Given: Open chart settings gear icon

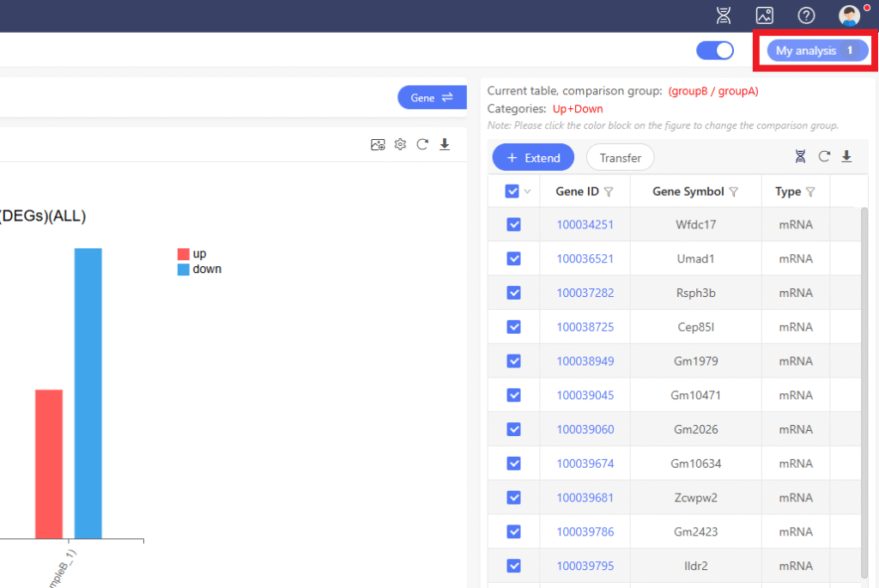Looking at the screenshot, I should [400, 144].
